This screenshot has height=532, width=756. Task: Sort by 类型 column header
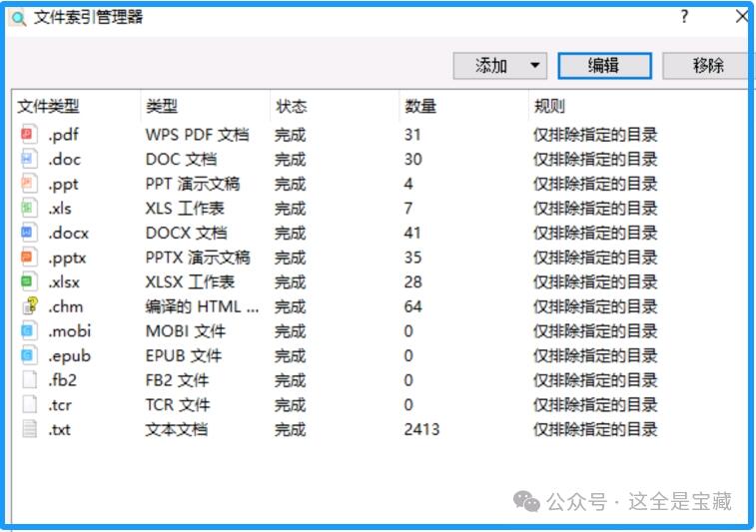pyautogui.click(x=162, y=106)
